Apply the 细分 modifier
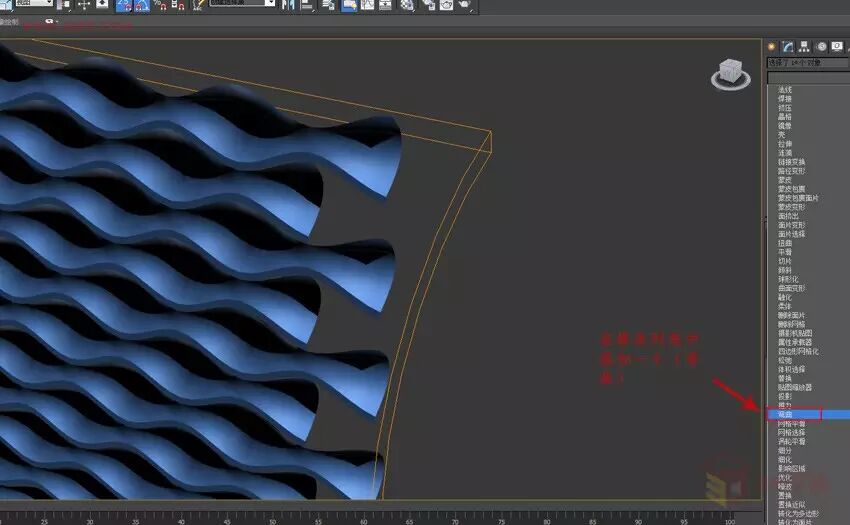Image resolution: width=850 pixels, height=525 pixels. (785, 451)
